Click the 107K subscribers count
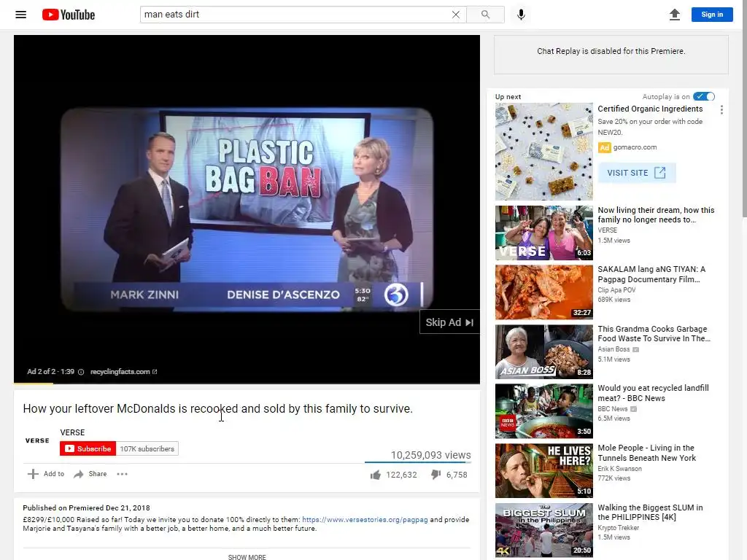The height and width of the screenshot is (560, 747). [x=147, y=448]
